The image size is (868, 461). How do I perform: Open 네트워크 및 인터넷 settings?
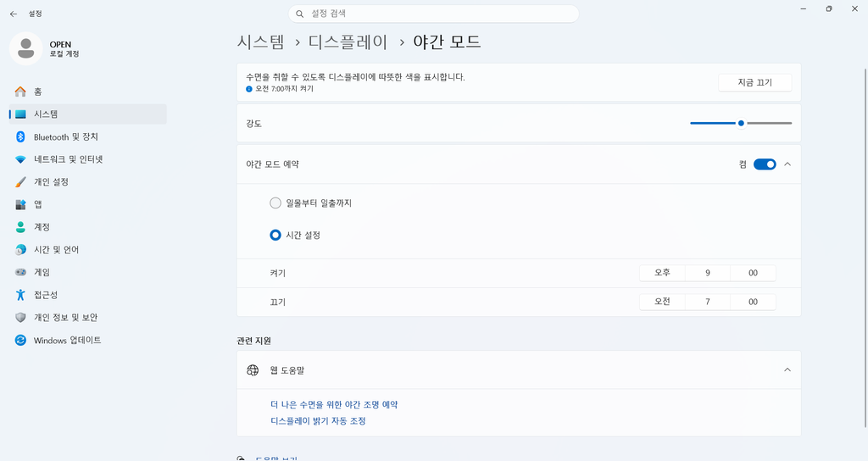click(x=87, y=159)
